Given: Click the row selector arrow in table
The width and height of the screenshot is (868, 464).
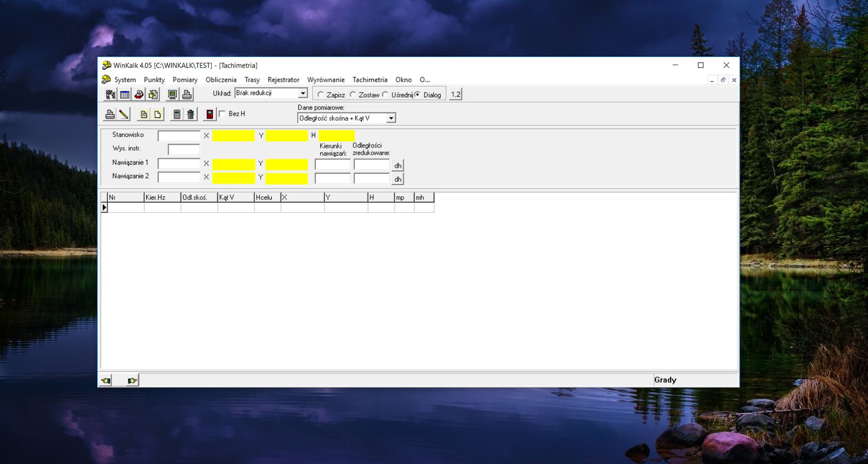Looking at the screenshot, I should point(104,208).
